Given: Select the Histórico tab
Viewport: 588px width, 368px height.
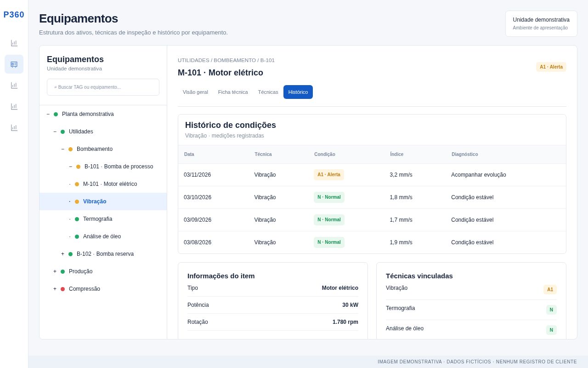Looking at the screenshot, I should click(298, 92).
